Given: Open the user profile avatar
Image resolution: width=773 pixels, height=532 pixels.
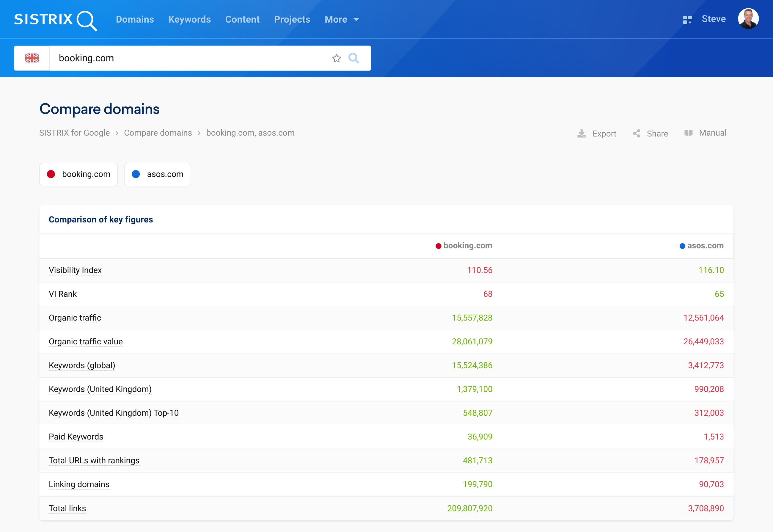Looking at the screenshot, I should click(x=748, y=19).
